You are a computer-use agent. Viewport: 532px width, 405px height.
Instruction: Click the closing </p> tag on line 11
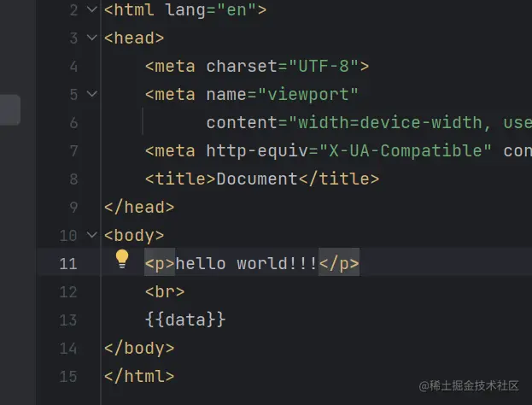click(x=339, y=263)
